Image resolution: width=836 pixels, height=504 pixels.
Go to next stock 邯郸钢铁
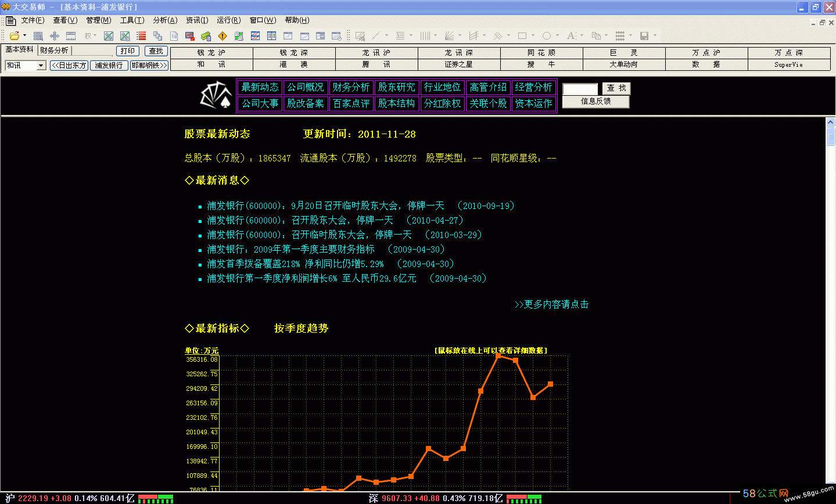pos(149,66)
